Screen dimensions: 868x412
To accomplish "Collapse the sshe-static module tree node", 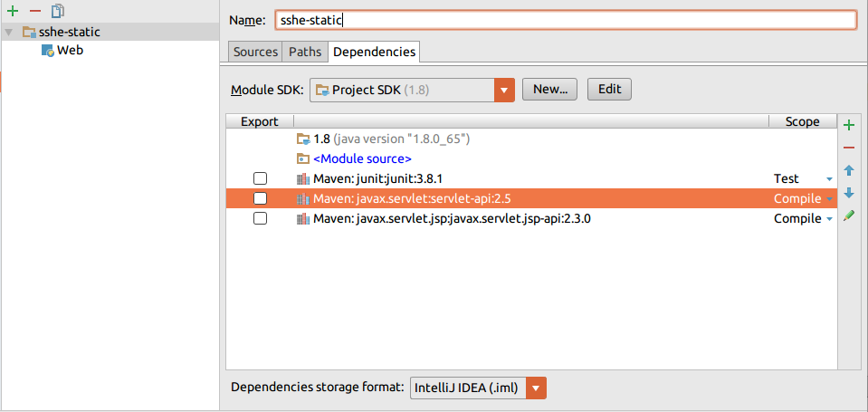I will point(8,32).
